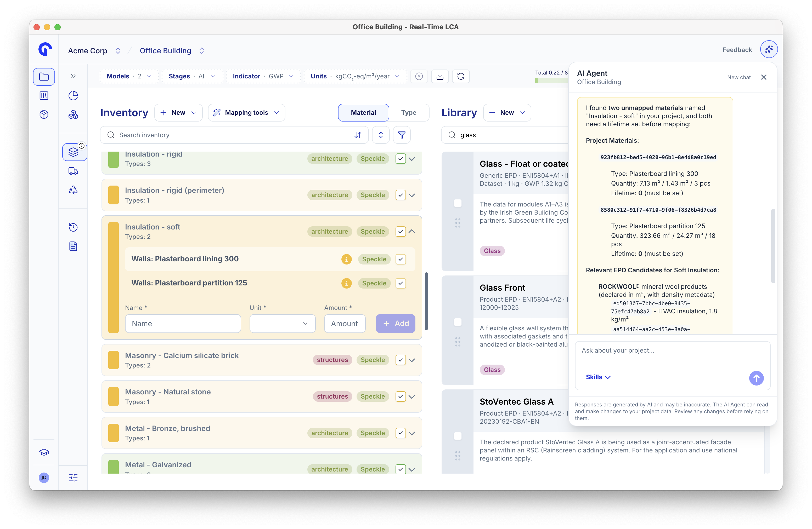Screen dimensions: 812x529
Task: Open the document report icon
Action: [x=73, y=246]
